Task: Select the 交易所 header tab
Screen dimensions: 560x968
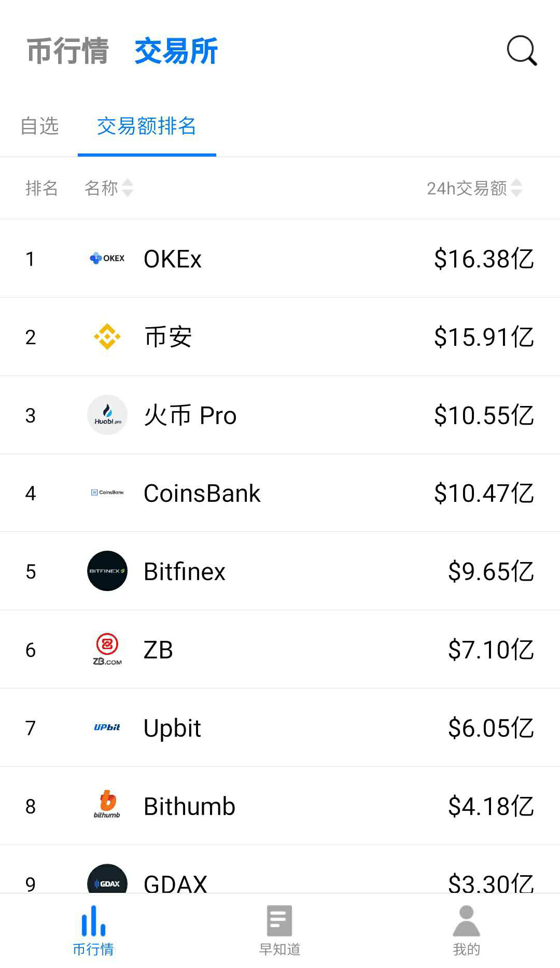Action: pyautogui.click(x=176, y=51)
